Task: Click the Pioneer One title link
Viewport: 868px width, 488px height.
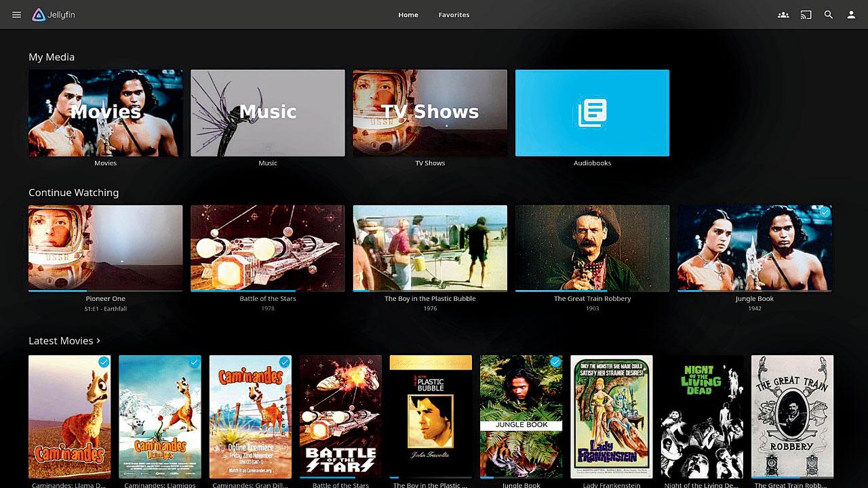Action: 105,299
